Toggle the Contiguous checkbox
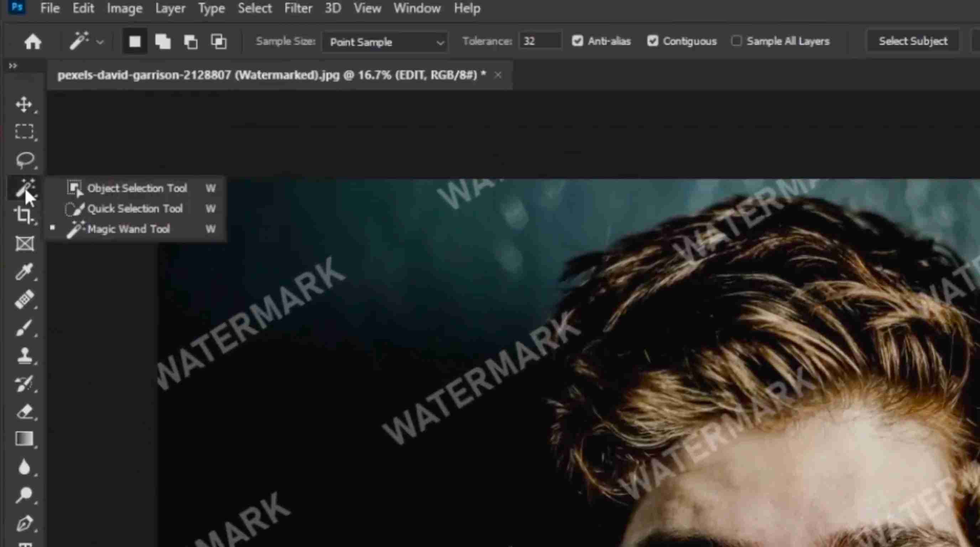The height and width of the screenshot is (547, 980). pos(653,41)
